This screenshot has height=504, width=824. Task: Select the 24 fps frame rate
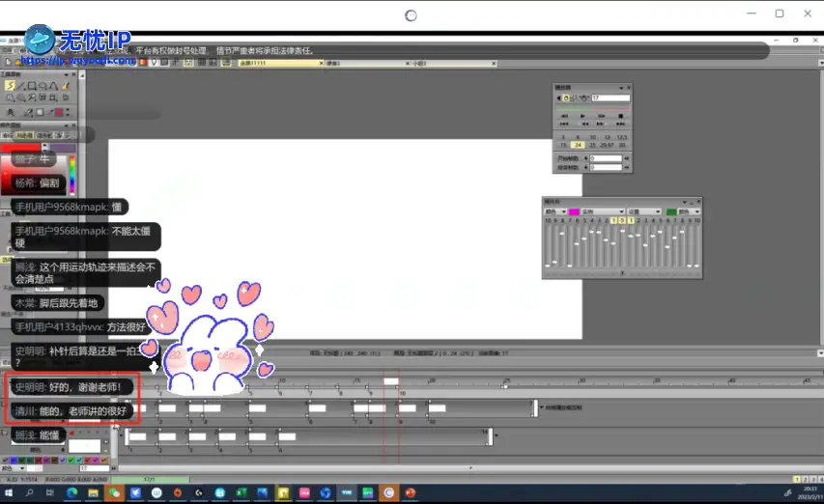point(578,145)
